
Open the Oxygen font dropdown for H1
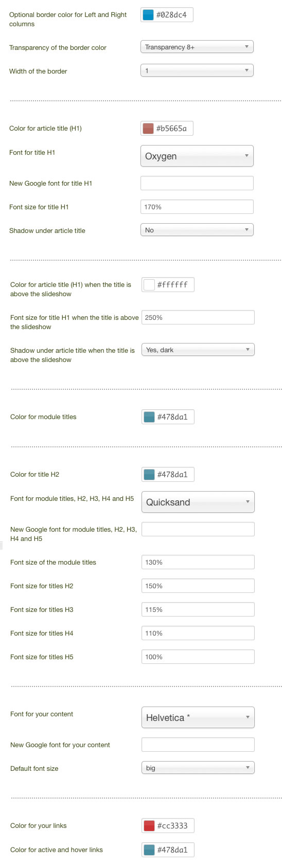coord(197,156)
